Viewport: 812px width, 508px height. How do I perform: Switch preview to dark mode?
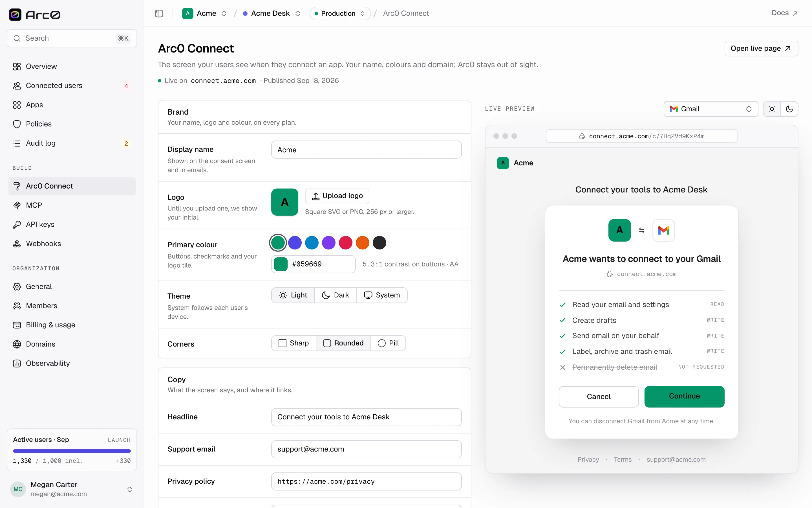coord(789,109)
